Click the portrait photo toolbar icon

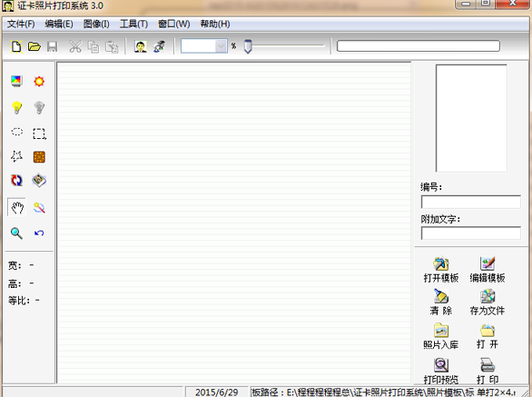141,46
